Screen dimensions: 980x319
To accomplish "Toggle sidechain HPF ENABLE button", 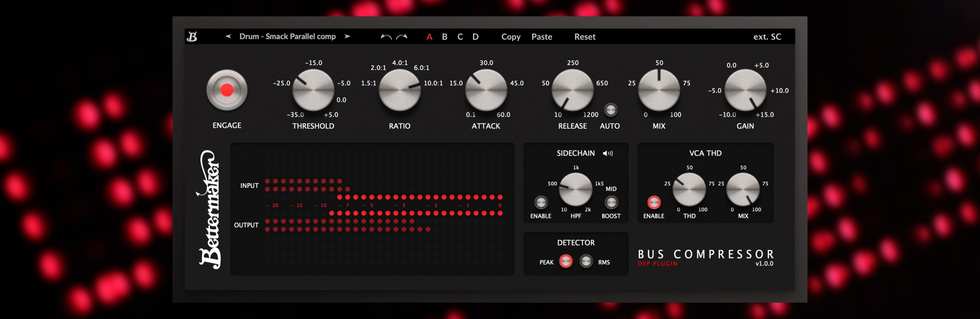I will point(541,202).
